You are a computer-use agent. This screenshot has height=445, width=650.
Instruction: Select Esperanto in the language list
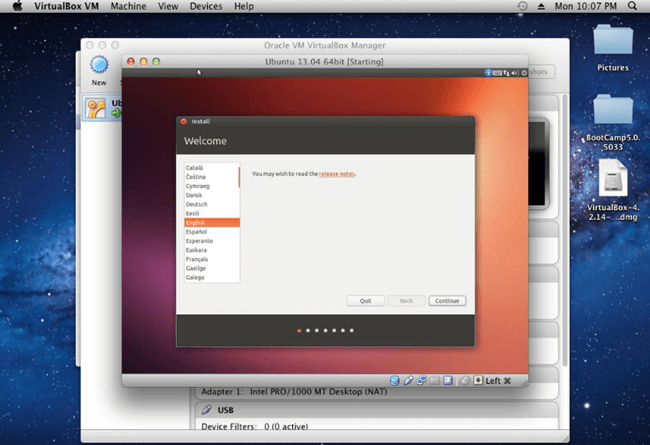(212, 241)
